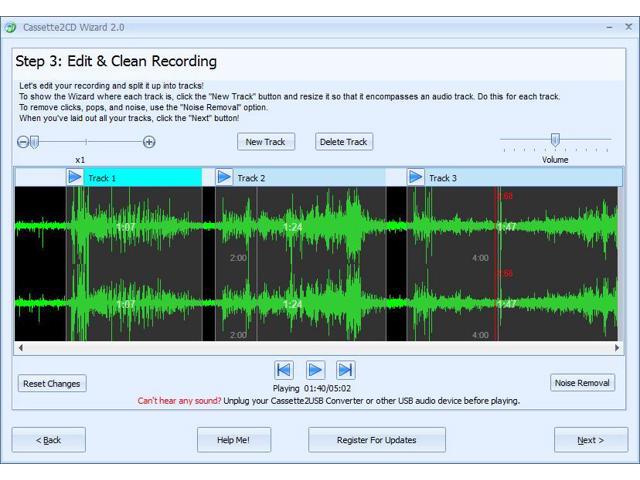Click Register For Updates

(x=376, y=440)
